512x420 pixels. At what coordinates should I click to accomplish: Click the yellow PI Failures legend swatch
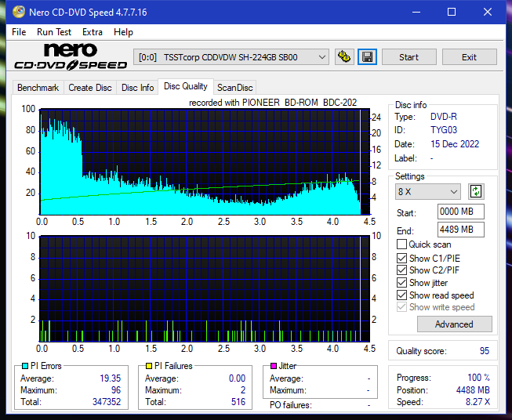point(149,366)
